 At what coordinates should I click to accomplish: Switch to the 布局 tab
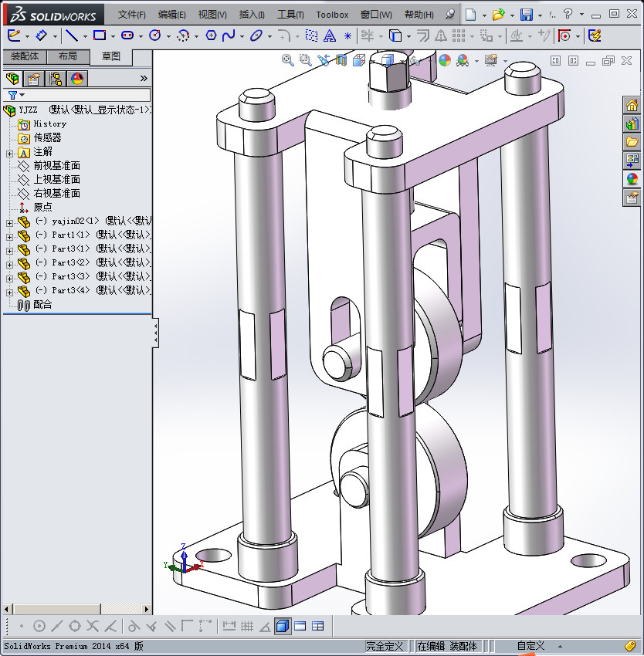pyautogui.click(x=67, y=56)
